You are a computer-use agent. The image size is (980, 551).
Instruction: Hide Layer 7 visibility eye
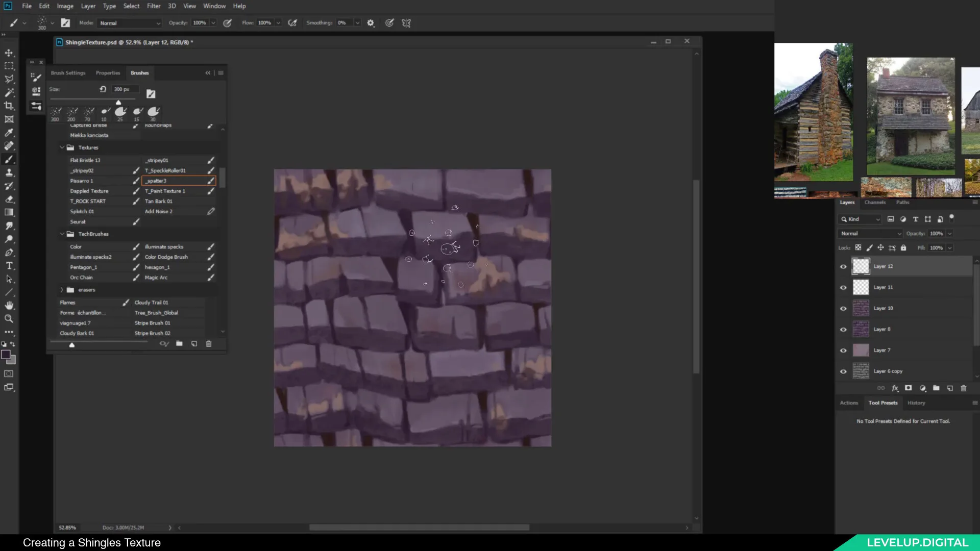click(843, 350)
